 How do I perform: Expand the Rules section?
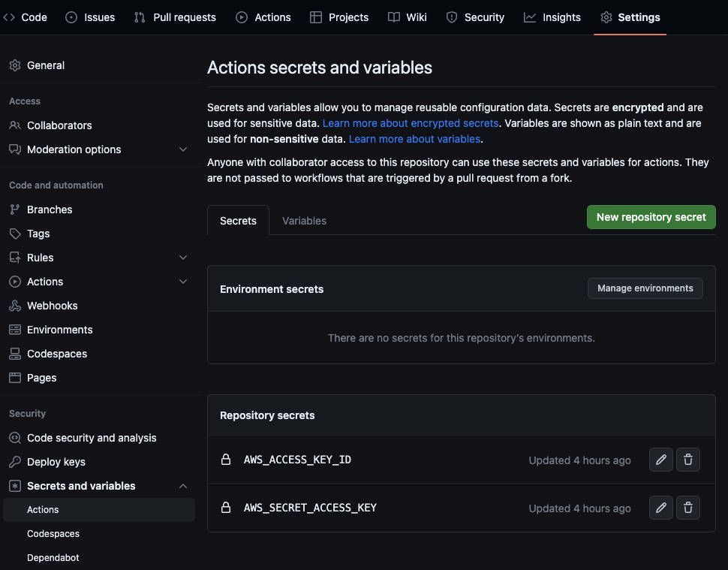pos(183,257)
